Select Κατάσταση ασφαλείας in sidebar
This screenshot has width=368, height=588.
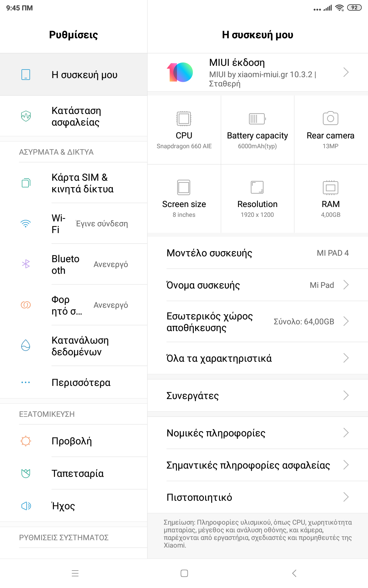tap(76, 116)
